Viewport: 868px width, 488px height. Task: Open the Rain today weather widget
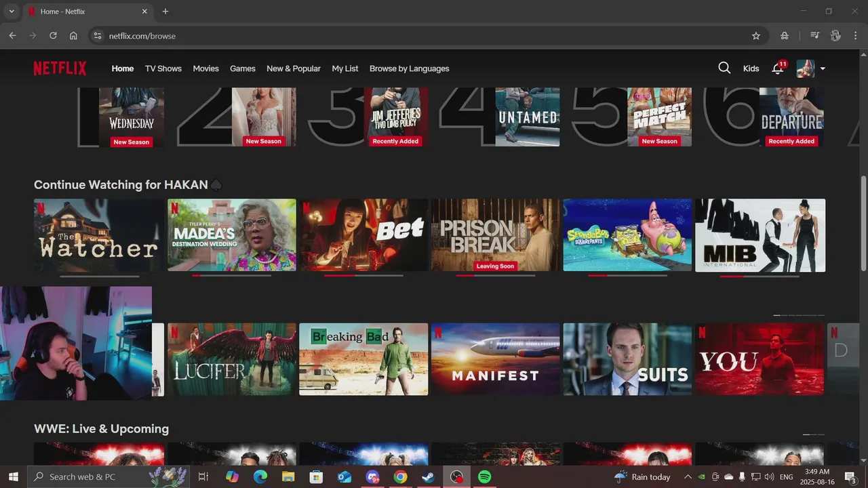pos(642,476)
